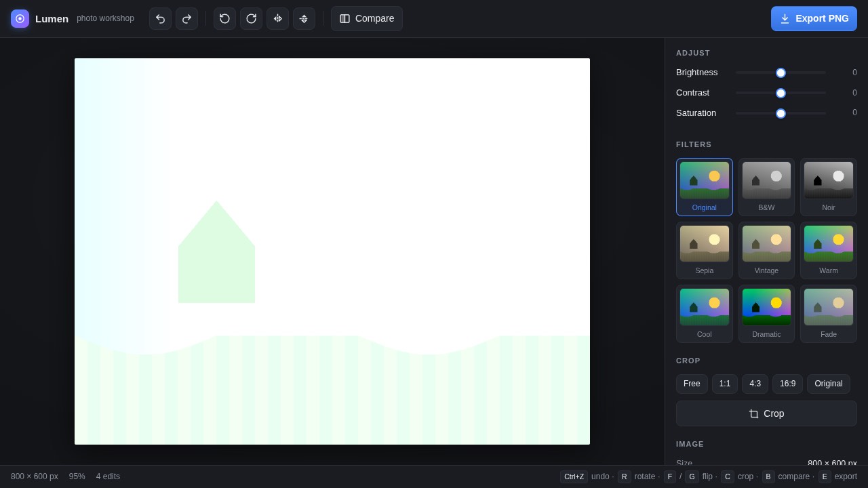Choose the Original crop ratio

(x=829, y=384)
